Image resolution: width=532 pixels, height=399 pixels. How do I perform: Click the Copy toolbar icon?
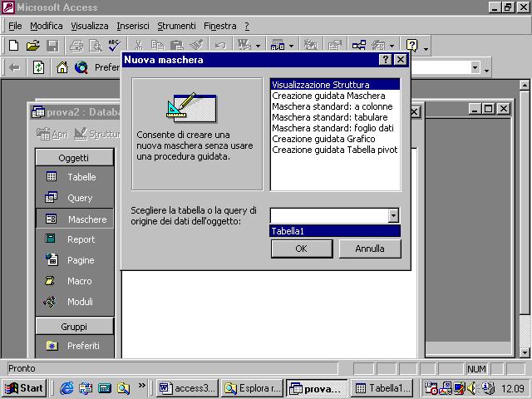[157, 46]
